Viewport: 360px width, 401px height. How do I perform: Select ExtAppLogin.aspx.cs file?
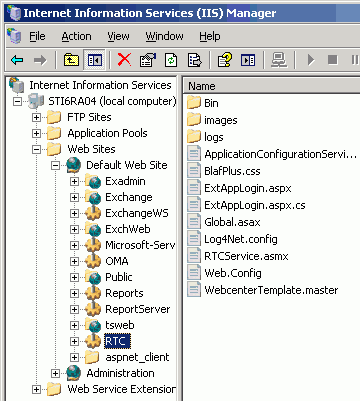coord(255,205)
